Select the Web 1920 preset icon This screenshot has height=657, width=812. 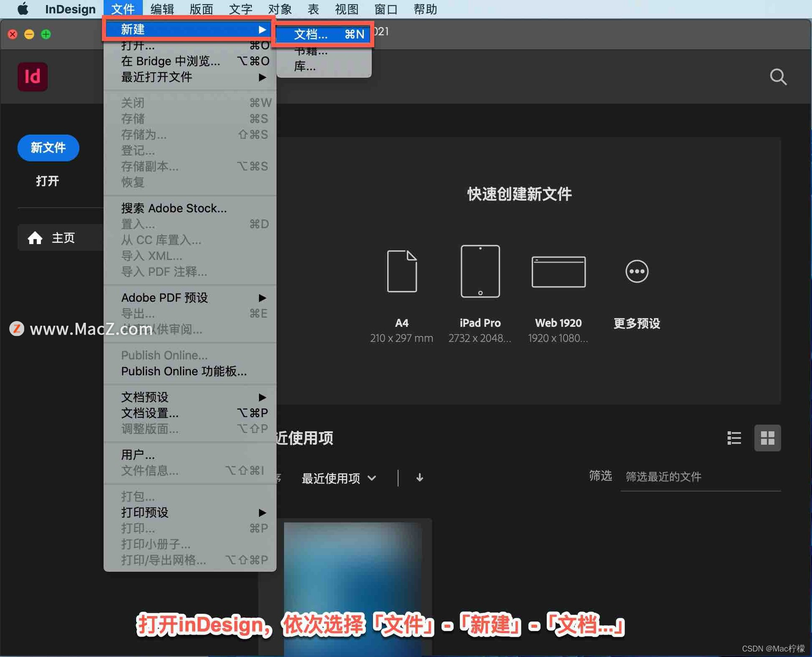point(558,272)
